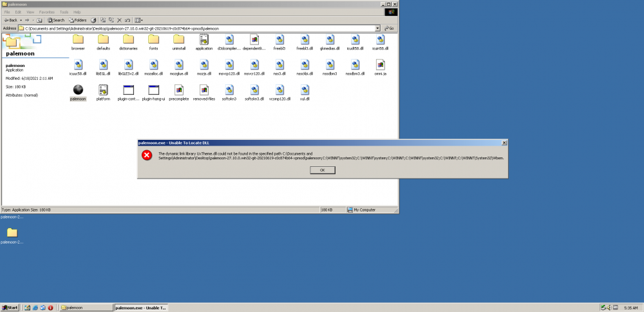Select the palemoon folder on the desktop

(12, 233)
